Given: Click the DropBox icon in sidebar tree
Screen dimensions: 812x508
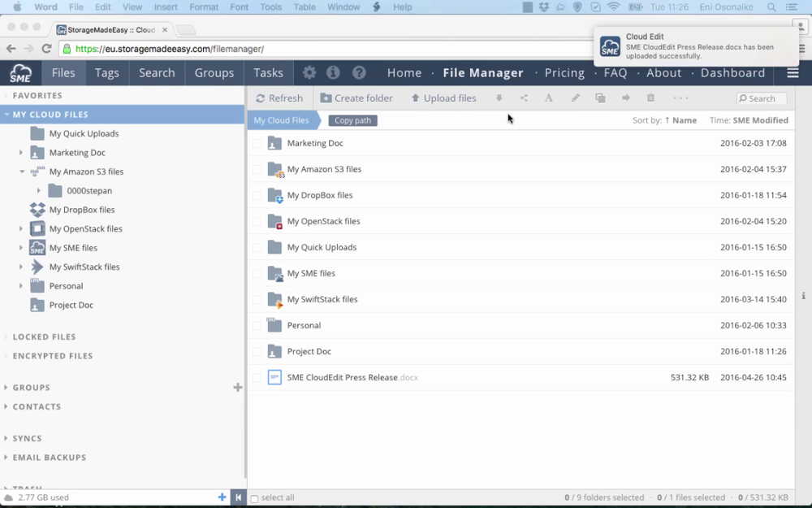Looking at the screenshot, I should [37, 210].
